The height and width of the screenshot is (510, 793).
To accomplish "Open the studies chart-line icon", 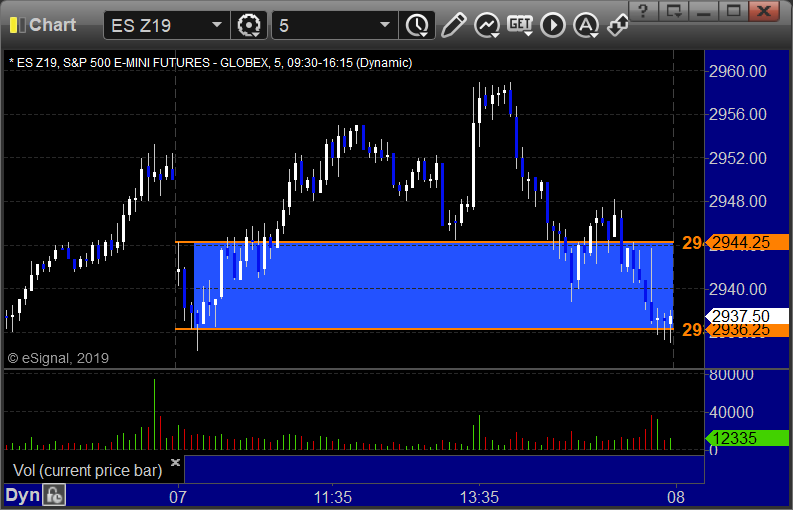I will coord(487,25).
